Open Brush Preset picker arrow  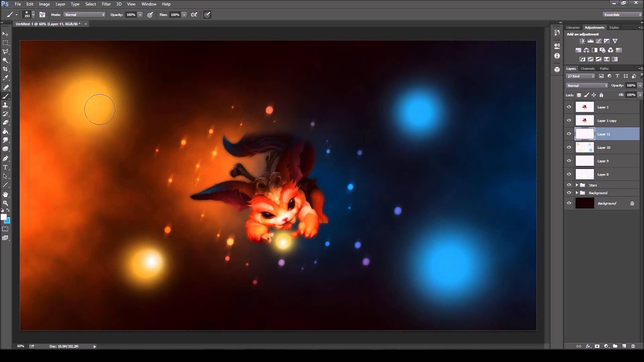(x=33, y=15)
